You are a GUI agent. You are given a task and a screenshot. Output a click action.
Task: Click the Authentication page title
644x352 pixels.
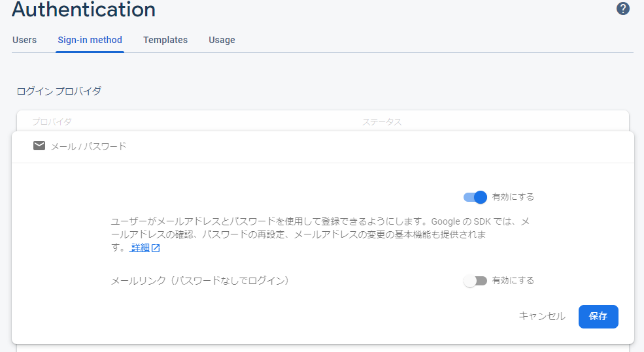click(x=84, y=9)
